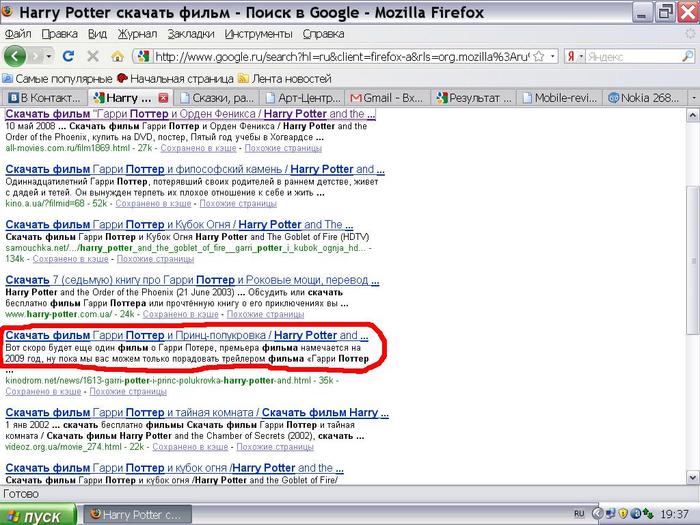Switch to the Mobile-review tab

tap(559, 98)
